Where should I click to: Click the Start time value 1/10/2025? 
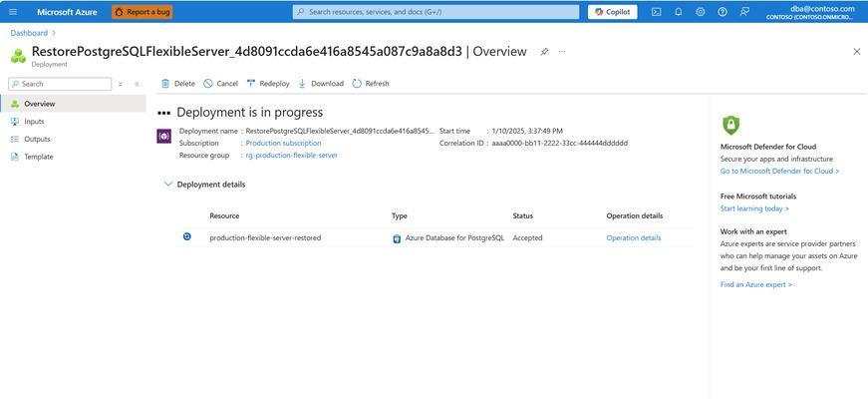coord(527,131)
